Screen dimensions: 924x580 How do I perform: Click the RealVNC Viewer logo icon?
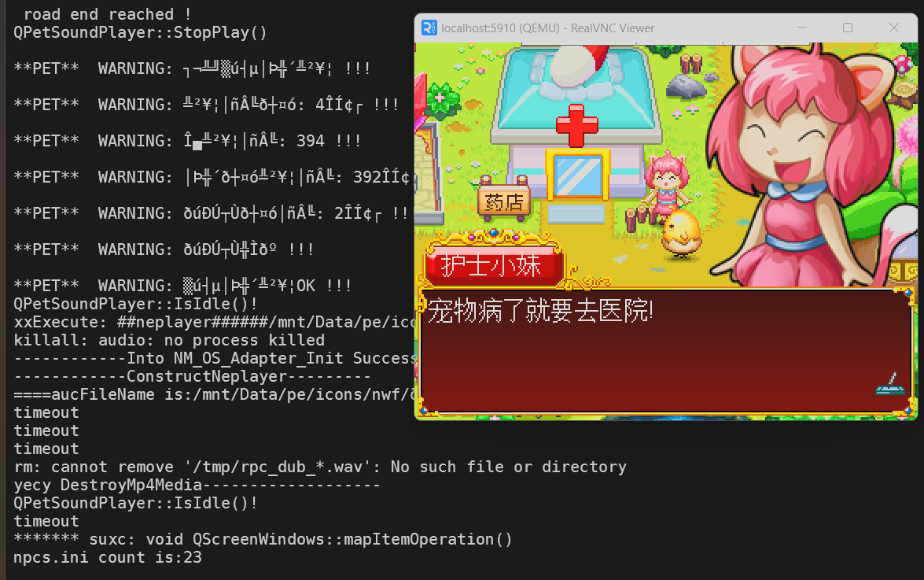click(x=429, y=28)
